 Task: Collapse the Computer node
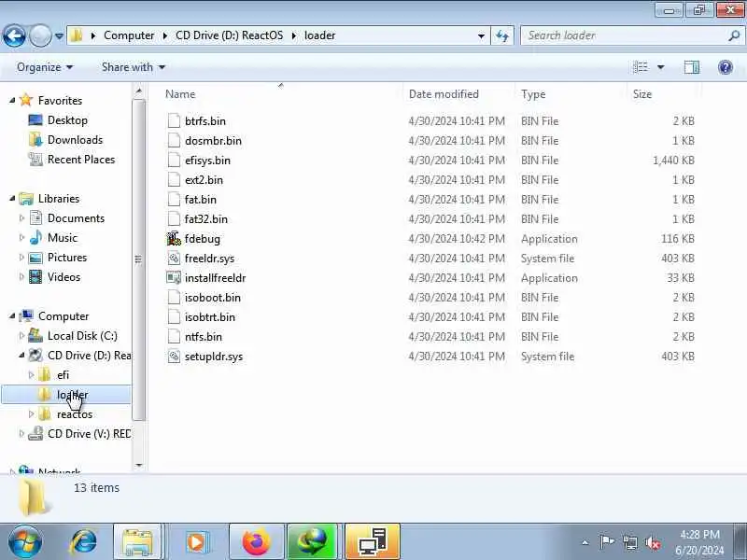pyautogui.click(x=12, y=316)
